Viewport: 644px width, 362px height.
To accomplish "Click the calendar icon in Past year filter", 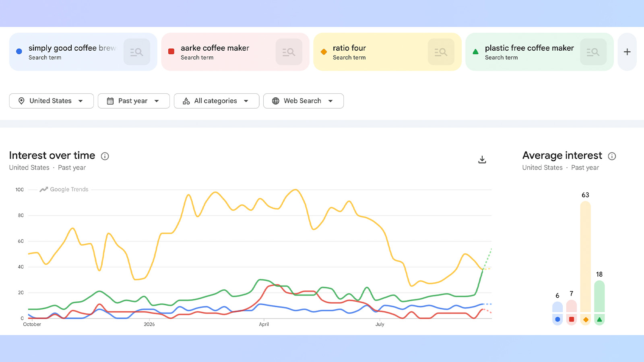I will [110, 101].
